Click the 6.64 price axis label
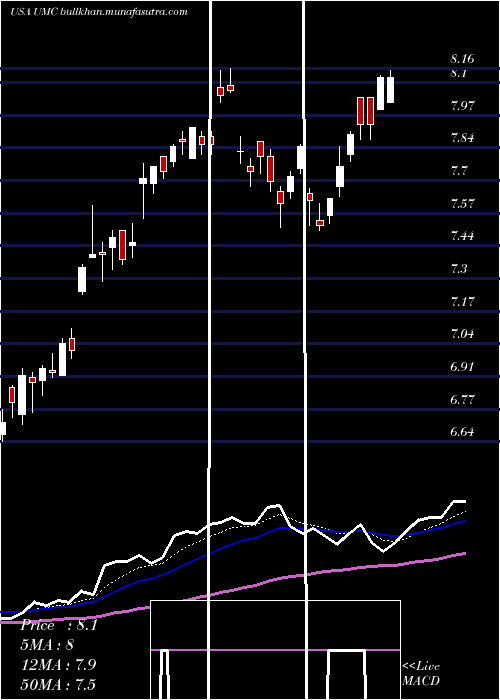 point(462,432)
